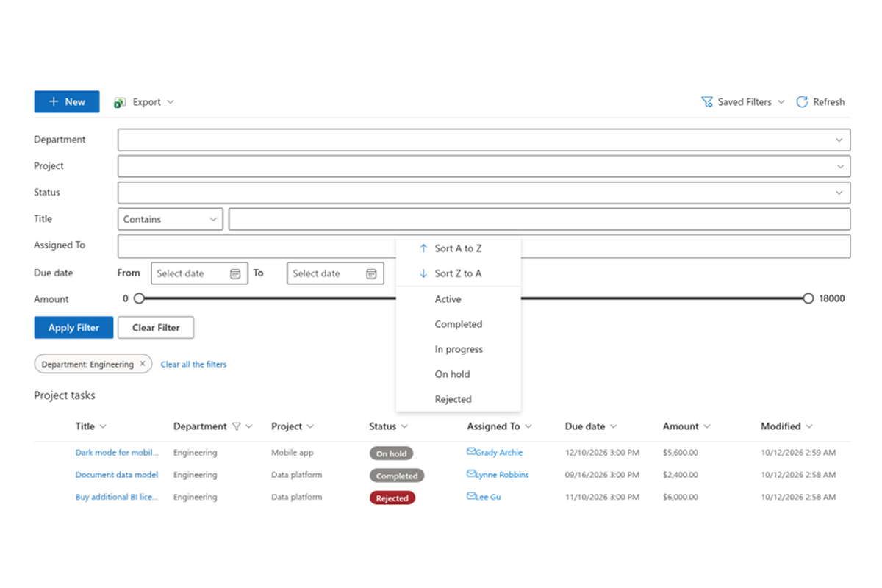The height and width of the screenshot is (588, 882).
Task: Click the Refresh circular arrow icon
Action: [802, 102]
